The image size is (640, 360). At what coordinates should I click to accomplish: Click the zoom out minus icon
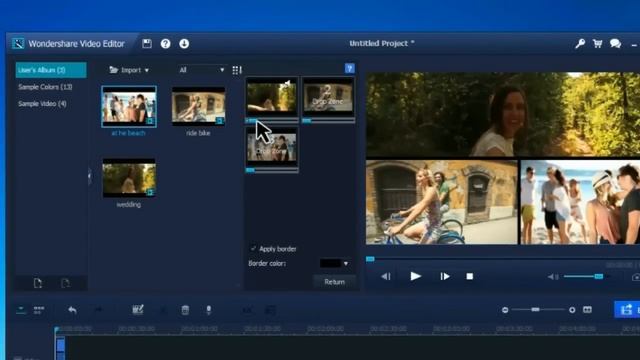[505, 310]
